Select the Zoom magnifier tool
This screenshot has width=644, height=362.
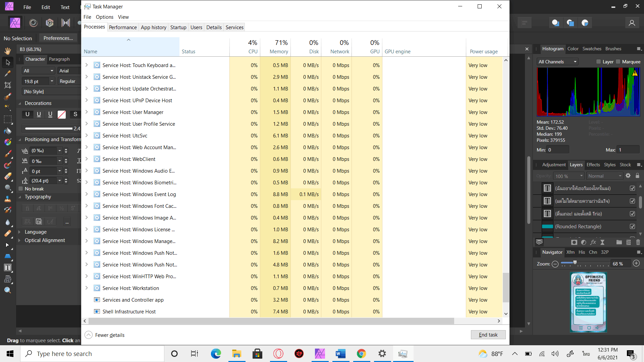[x=7, y=290]
